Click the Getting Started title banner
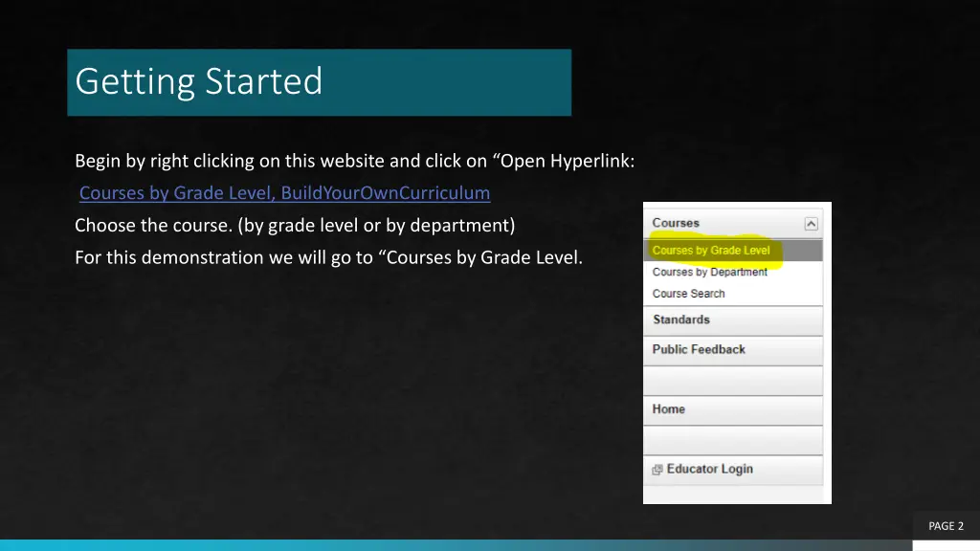980x551 pixels. click(319, 82)
